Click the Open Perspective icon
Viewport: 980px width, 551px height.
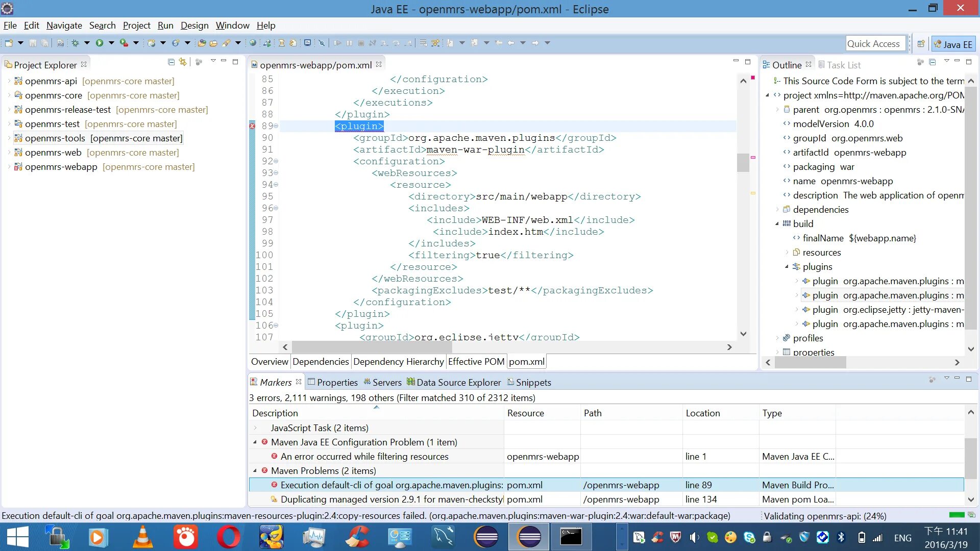[921, 44]
